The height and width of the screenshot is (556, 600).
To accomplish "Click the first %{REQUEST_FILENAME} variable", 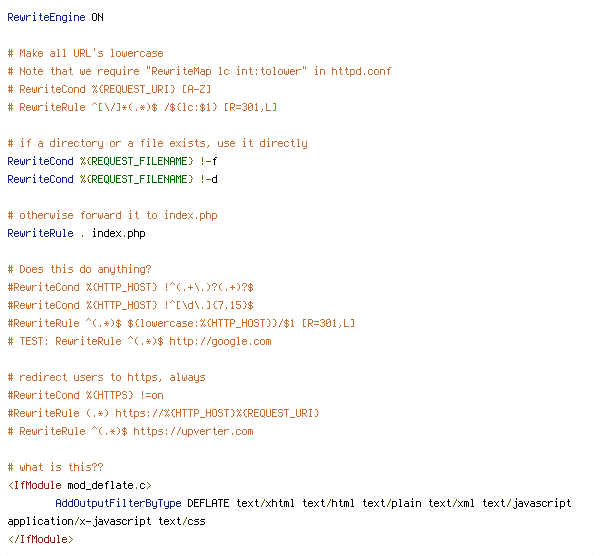I will coord(137,161).
